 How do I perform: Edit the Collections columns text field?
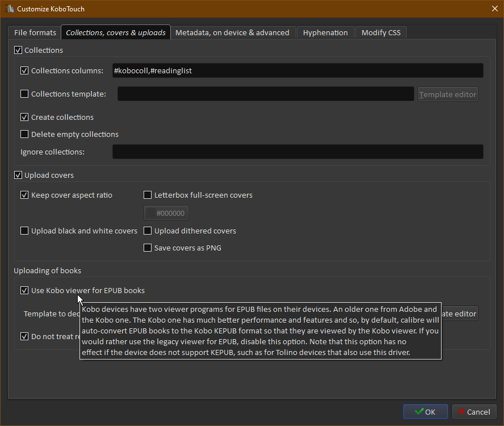click(297, 70)
